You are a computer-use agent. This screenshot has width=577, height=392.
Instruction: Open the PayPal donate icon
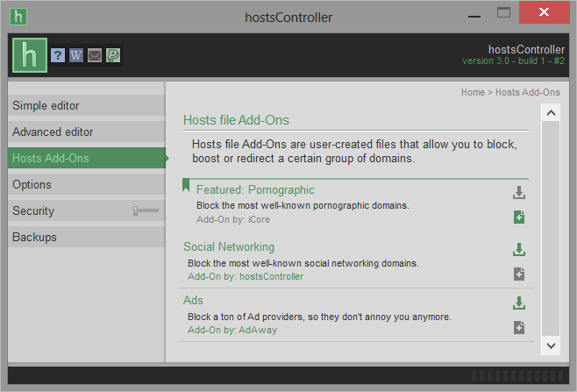(x=113, y=55)
